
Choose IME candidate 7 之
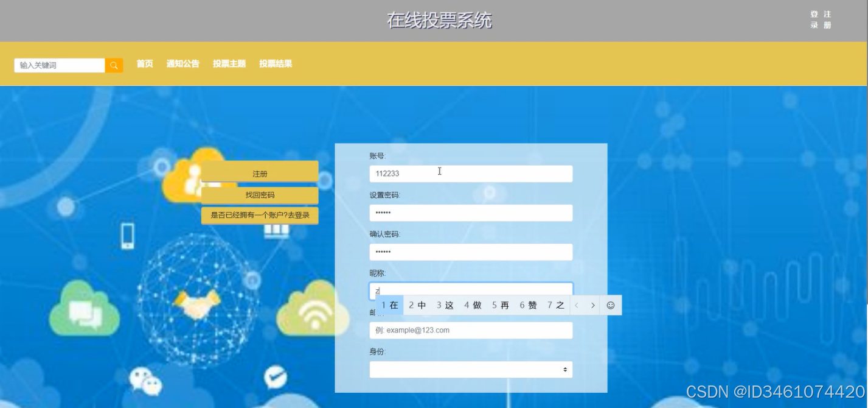(556, 305)
